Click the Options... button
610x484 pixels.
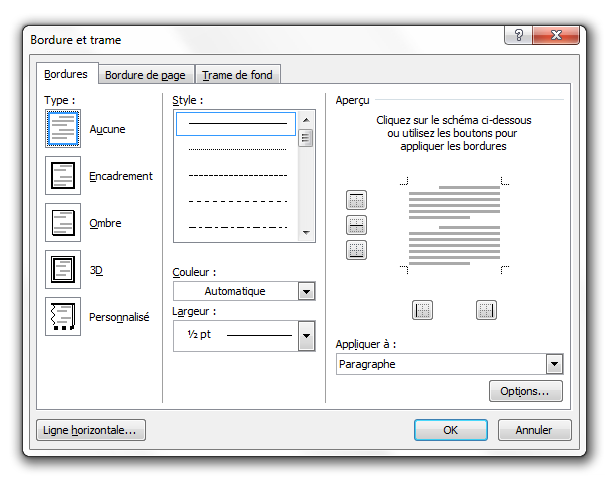(x=526, y=391)
